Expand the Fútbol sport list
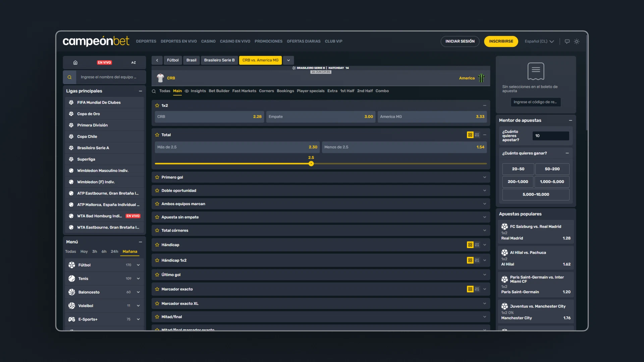 click(138, 265)
